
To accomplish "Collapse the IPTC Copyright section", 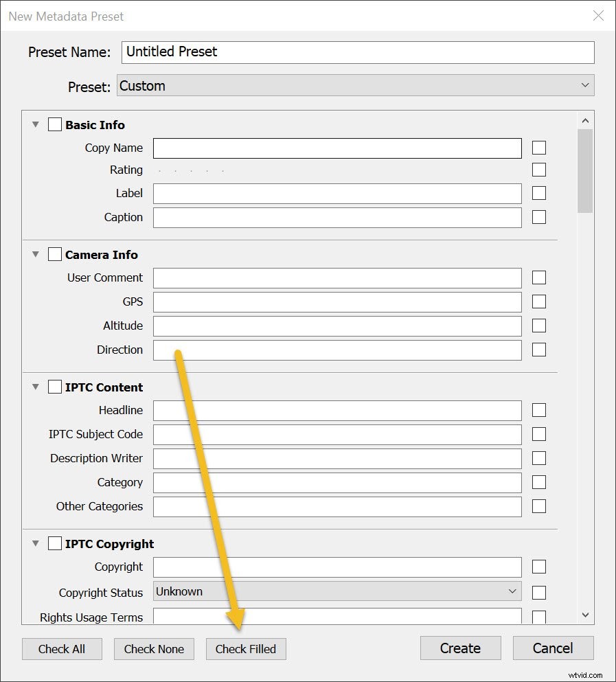I will click(x=35, y=543).
